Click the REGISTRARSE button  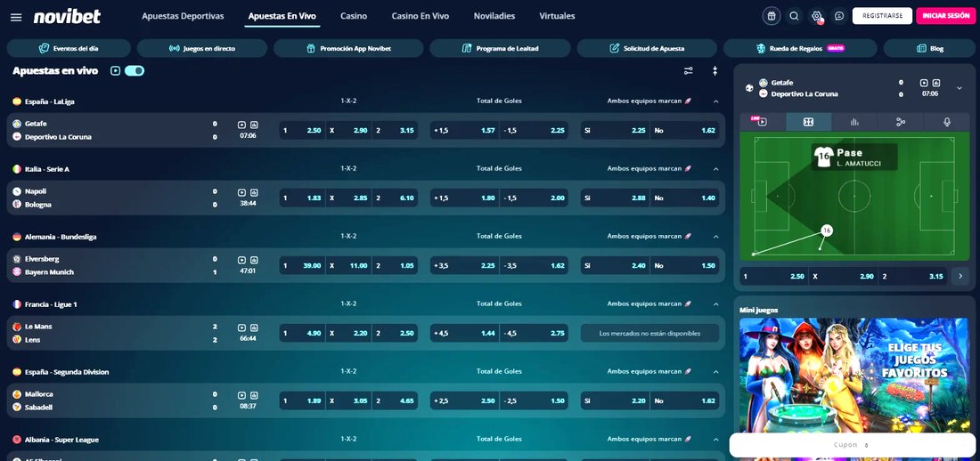pos(882,16)
